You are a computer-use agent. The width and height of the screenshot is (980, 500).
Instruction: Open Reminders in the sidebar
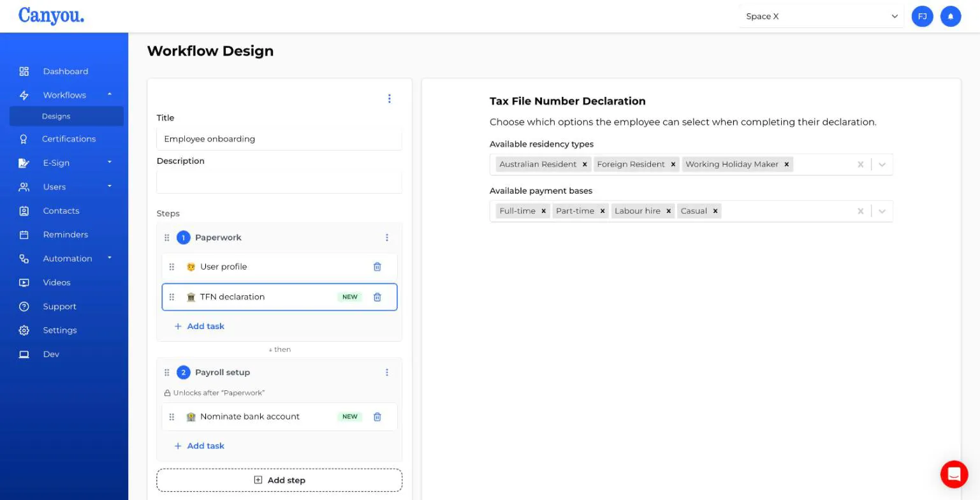click(x=66, y=235)
